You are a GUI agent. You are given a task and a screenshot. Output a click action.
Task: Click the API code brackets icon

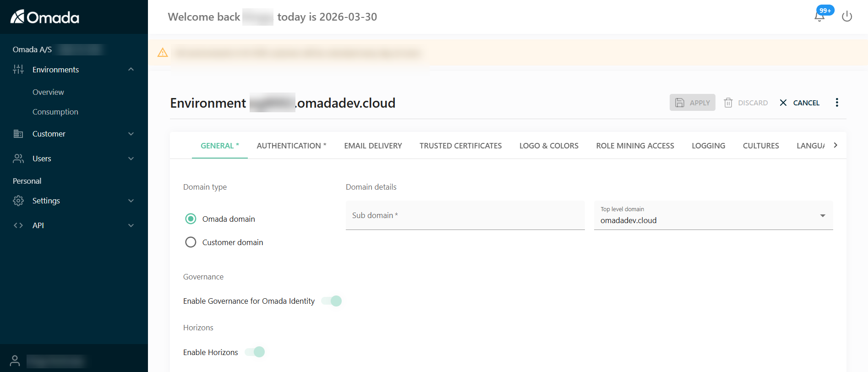pos(18,225)
